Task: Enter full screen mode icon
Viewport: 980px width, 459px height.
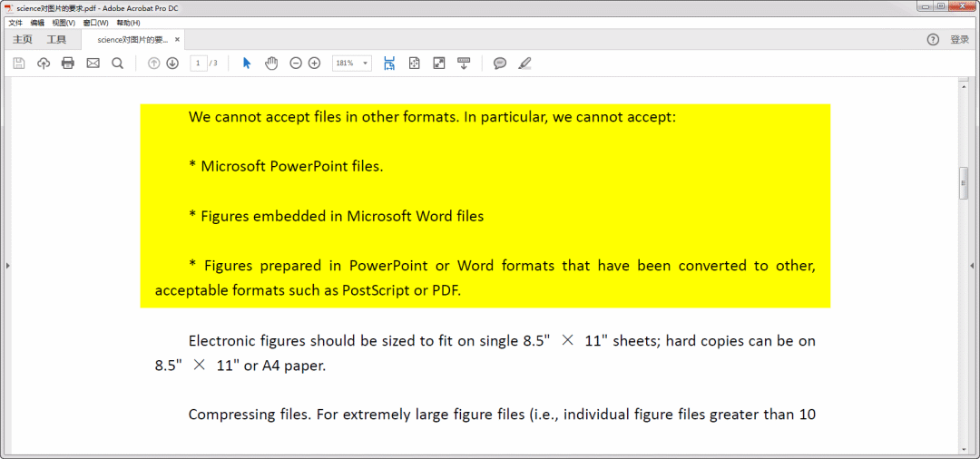Action: pos(439,63)
